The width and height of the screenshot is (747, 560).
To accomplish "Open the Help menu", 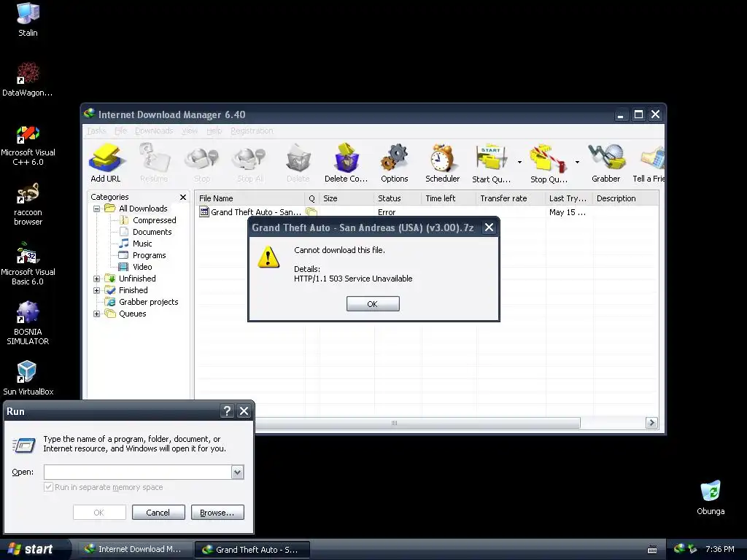I will point(214,131).
